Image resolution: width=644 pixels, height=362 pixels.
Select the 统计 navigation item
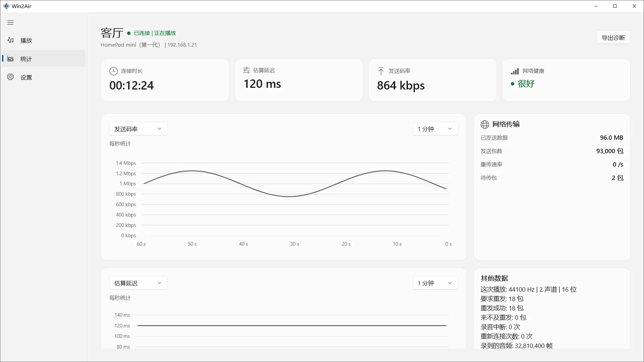point(44,59)
